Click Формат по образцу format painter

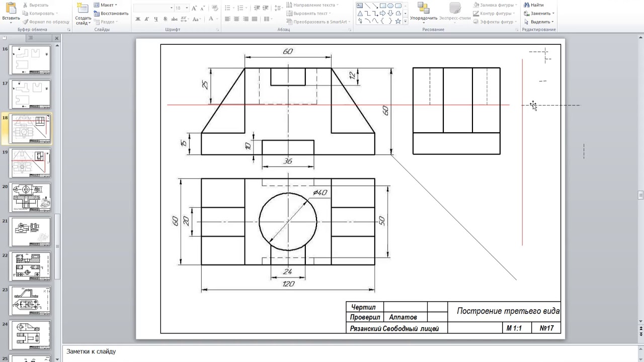click(x=46, y=22)
